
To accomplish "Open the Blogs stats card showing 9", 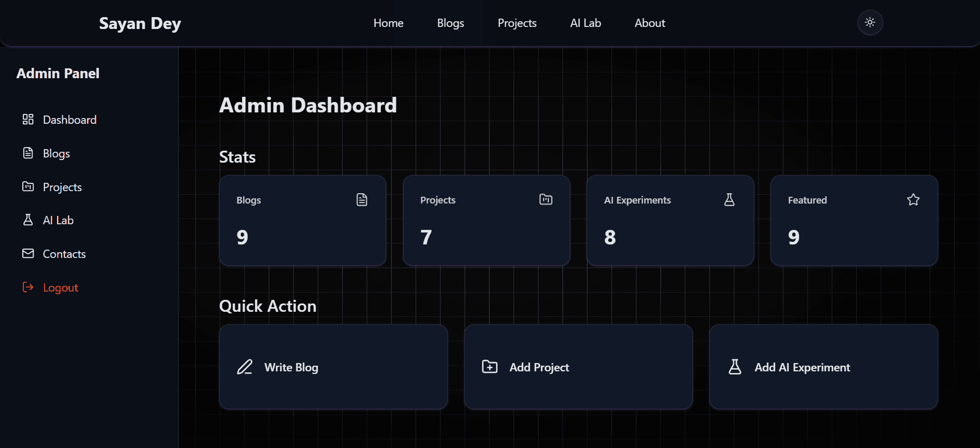I will tap(303, 221).
